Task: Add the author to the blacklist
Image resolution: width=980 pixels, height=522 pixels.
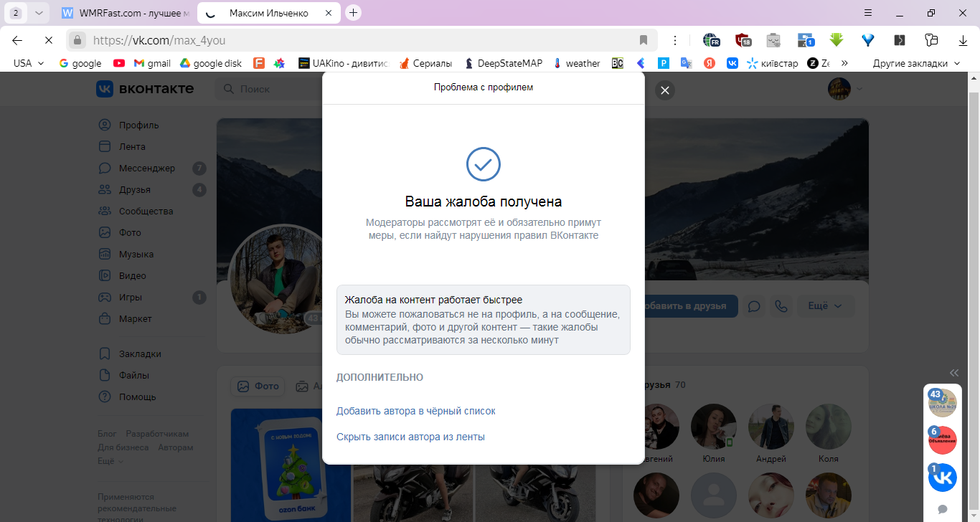Action: pos(416,411)
